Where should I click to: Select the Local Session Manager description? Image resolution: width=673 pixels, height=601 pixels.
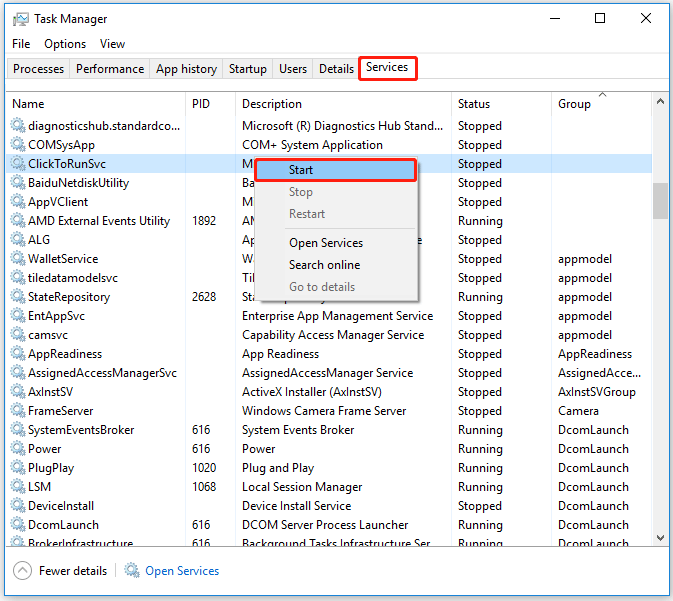point(302,487)
